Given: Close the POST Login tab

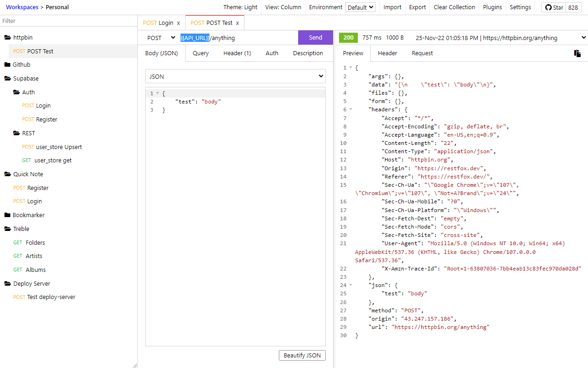Looking at the screenshot, I should pyautogui.click(x=179, y=23).
